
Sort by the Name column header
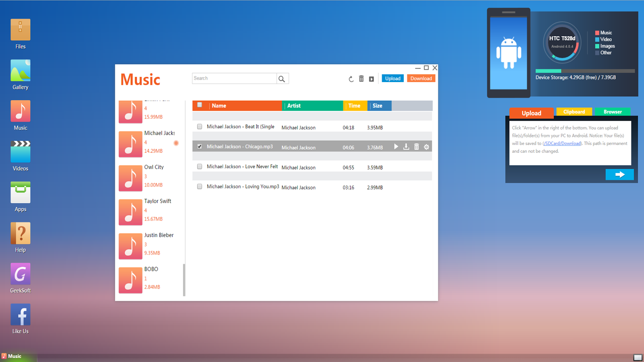245,106
